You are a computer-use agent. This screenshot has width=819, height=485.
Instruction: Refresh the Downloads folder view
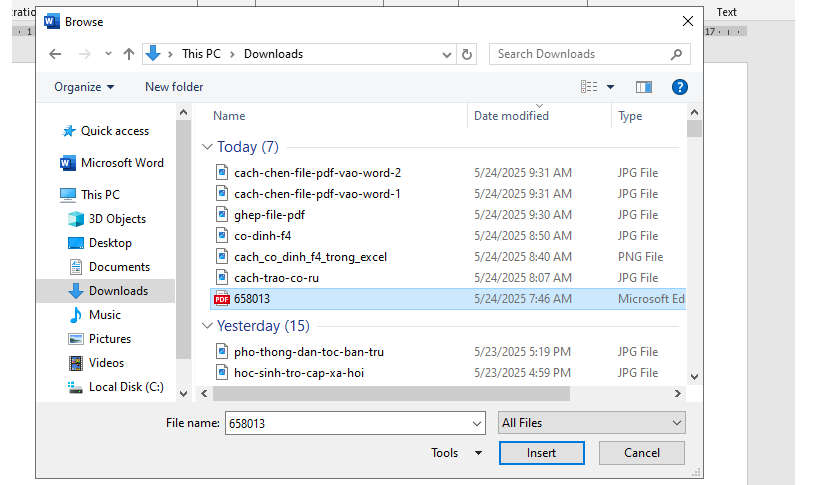pyautogui.click(x=467, y=54)
